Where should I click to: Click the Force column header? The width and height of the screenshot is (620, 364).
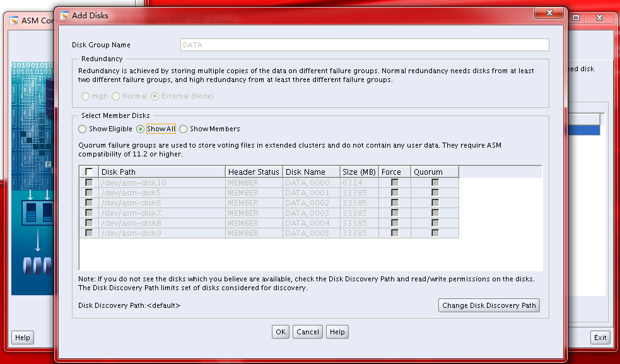[x=395, y=172]
